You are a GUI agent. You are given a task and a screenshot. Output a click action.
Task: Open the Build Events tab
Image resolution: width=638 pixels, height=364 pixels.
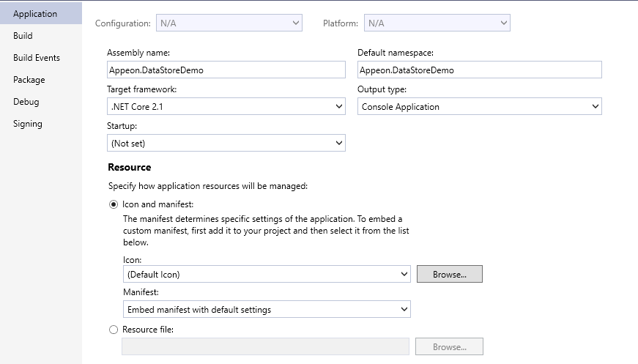(x=37, y=58)
